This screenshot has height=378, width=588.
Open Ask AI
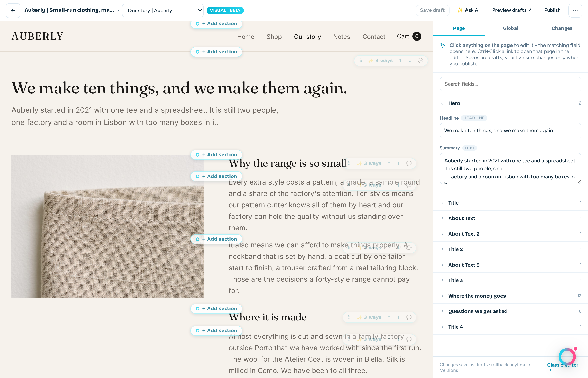click(468, 10)
